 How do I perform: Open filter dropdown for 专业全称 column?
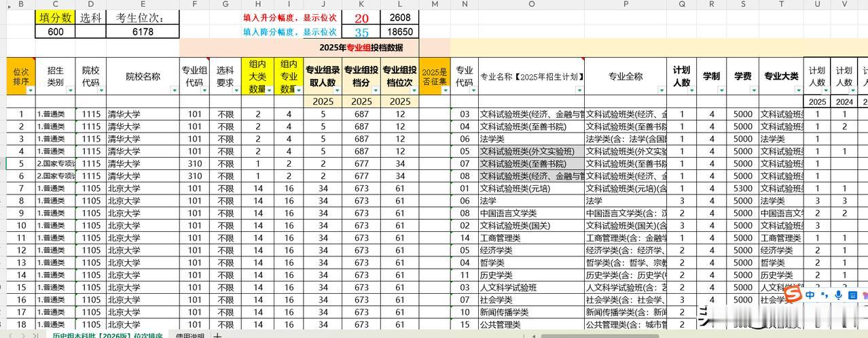[662, 90]
